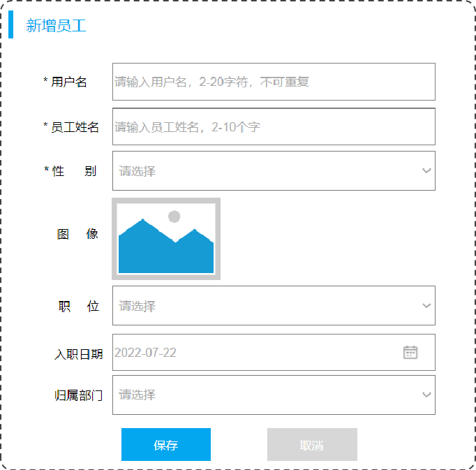This screenshot has width=476, height=470.
Task: Expand the 性别 dropdown chevron arrow
Action: [x=426, y=170]
